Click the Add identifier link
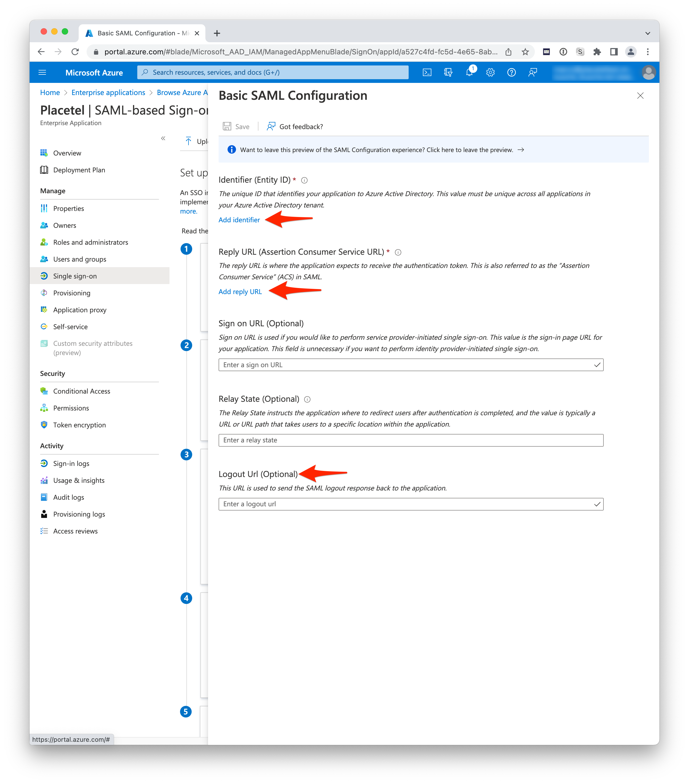The image size is (689, 784). click(x=239, y=220)
